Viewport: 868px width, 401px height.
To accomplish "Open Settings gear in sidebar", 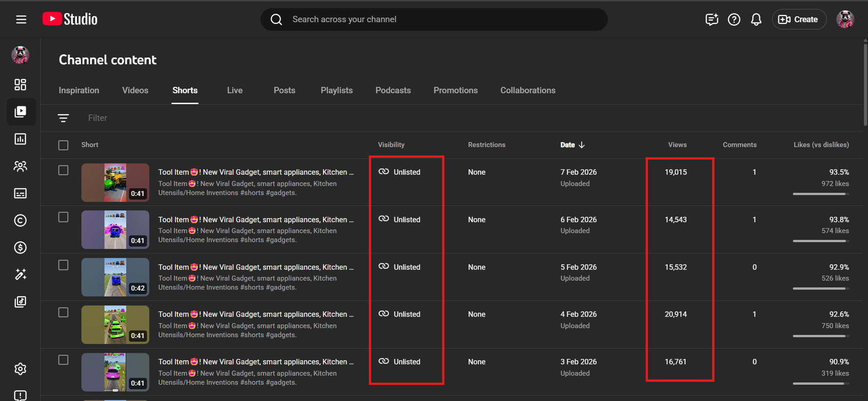I will tap(20, 369).
